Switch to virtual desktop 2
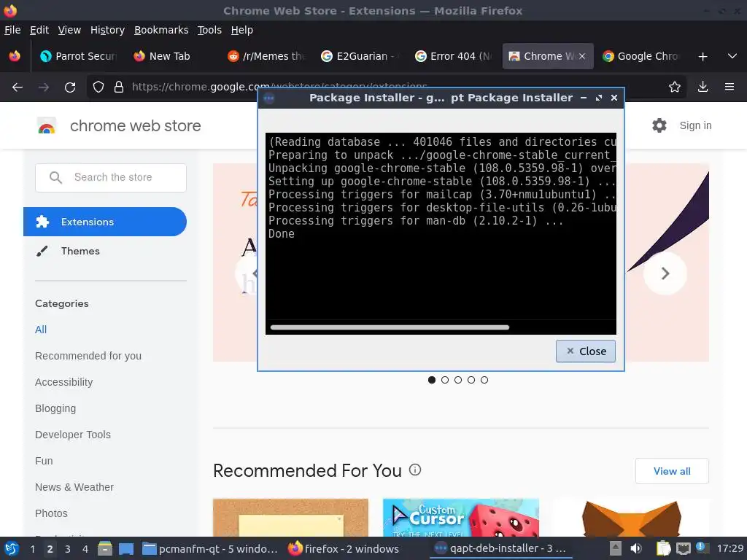 click(x=50, y=549)
